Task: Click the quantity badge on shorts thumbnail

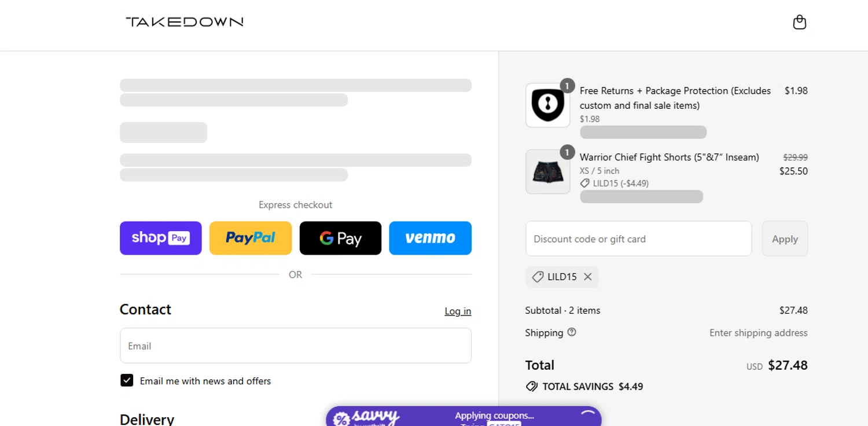Action: tap(567, 152)
